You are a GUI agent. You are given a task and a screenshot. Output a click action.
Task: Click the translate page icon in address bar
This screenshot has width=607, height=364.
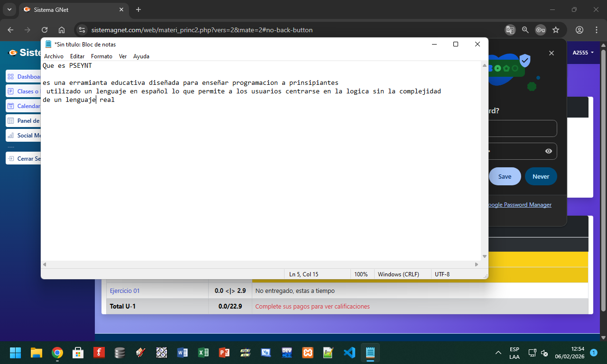pyautogui.click(x=510, y=30)
